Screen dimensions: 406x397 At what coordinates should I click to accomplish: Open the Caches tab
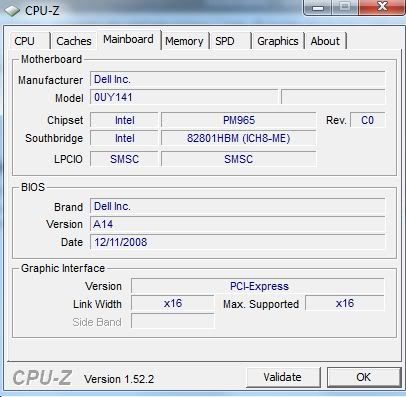point(74,41)
